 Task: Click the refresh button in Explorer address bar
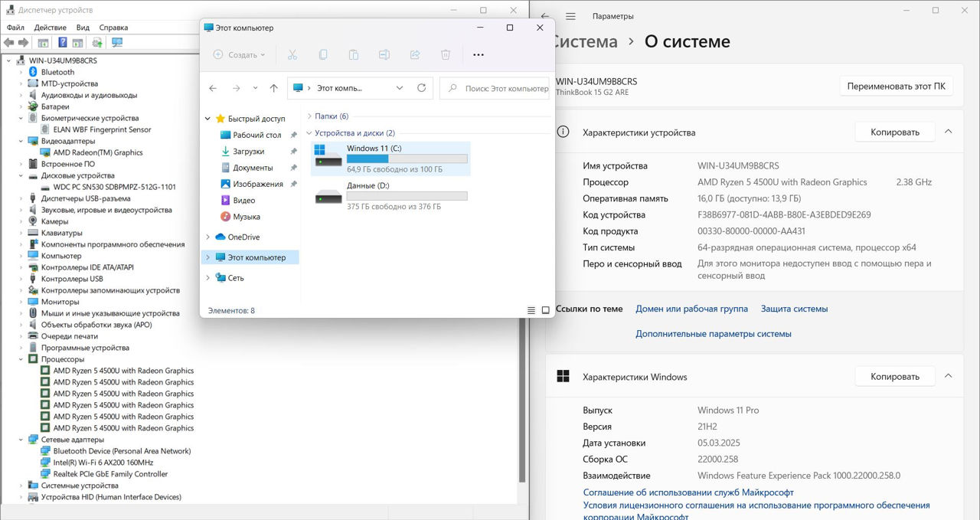(x=421, y=88)
